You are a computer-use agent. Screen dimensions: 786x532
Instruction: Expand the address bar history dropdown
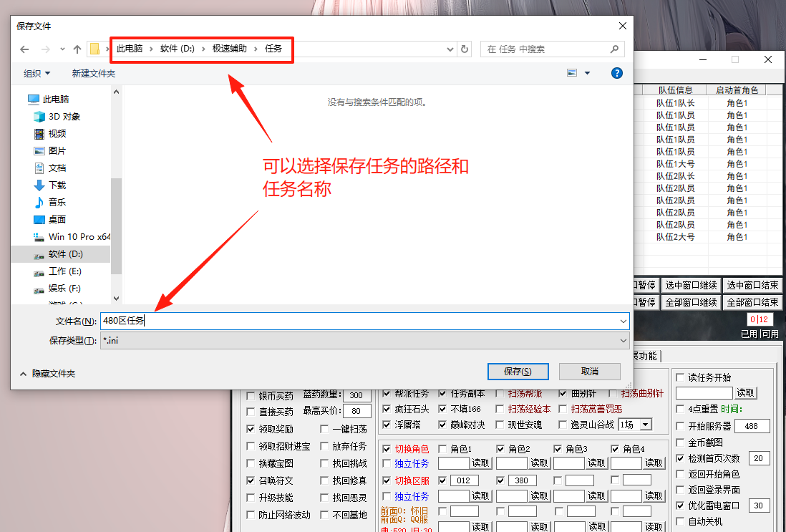[450, 49]
